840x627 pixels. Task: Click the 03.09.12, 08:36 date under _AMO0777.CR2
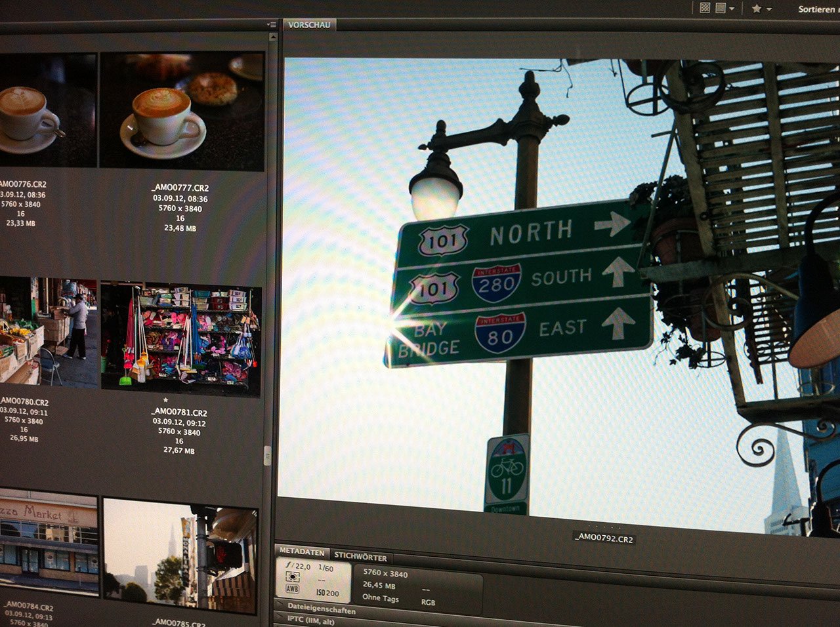coord(180,198)
